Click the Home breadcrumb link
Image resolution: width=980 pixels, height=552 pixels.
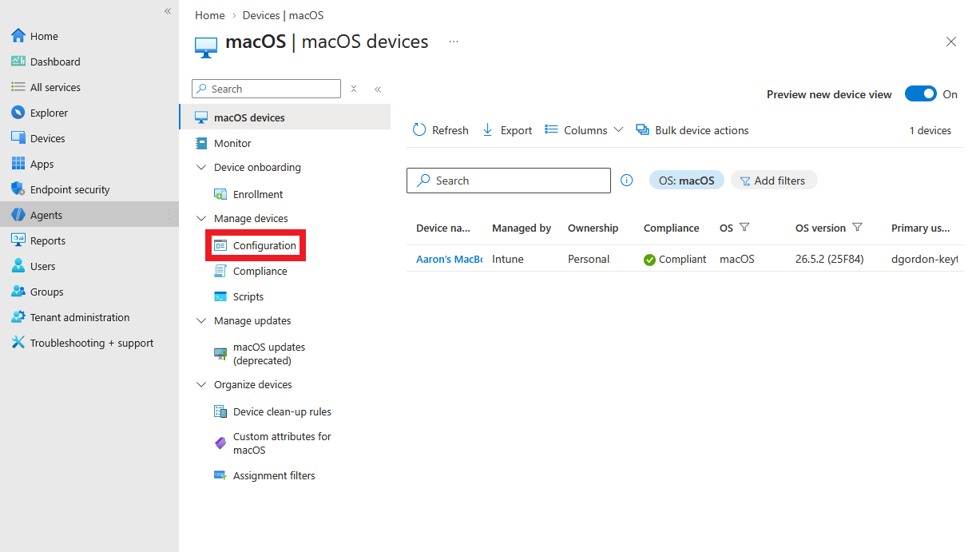[x=210, y=15]
